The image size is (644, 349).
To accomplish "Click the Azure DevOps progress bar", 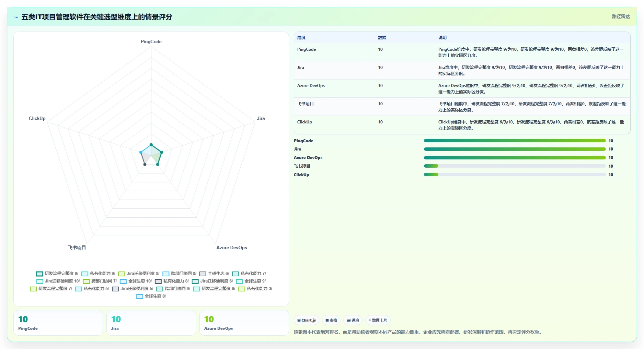I will coord(515,158).
